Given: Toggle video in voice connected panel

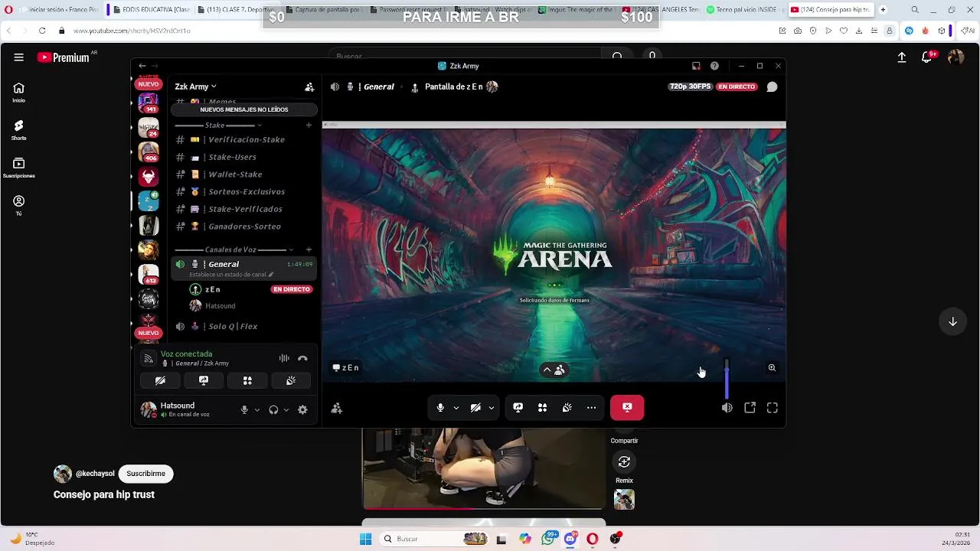Looking at the screenshot, I should 160,380.
